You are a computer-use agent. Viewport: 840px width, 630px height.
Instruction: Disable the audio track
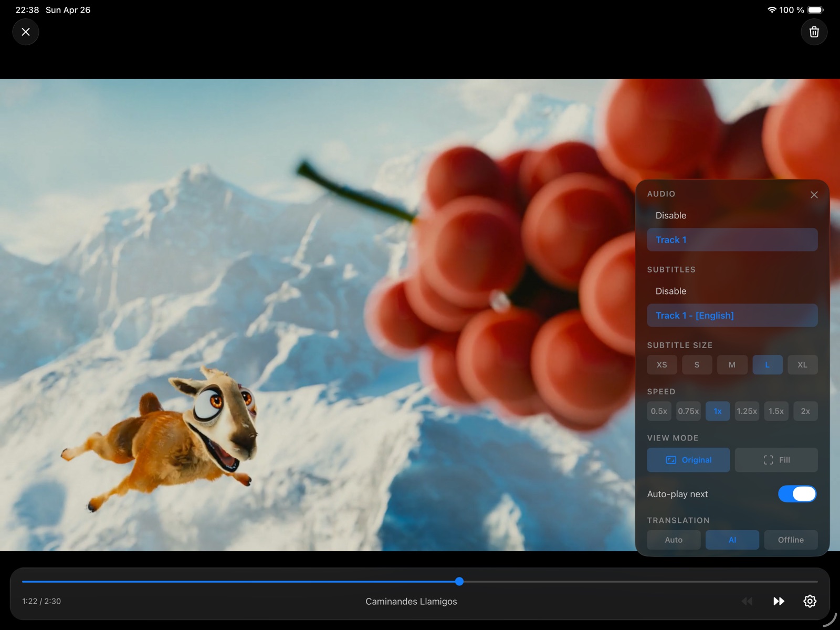(x=670, y=215)
